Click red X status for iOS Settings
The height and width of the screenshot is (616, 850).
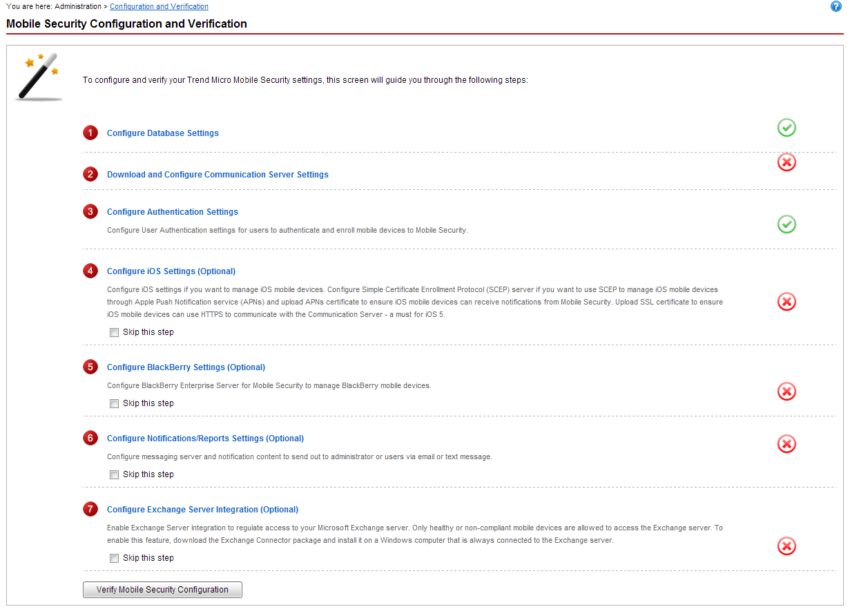786,302
